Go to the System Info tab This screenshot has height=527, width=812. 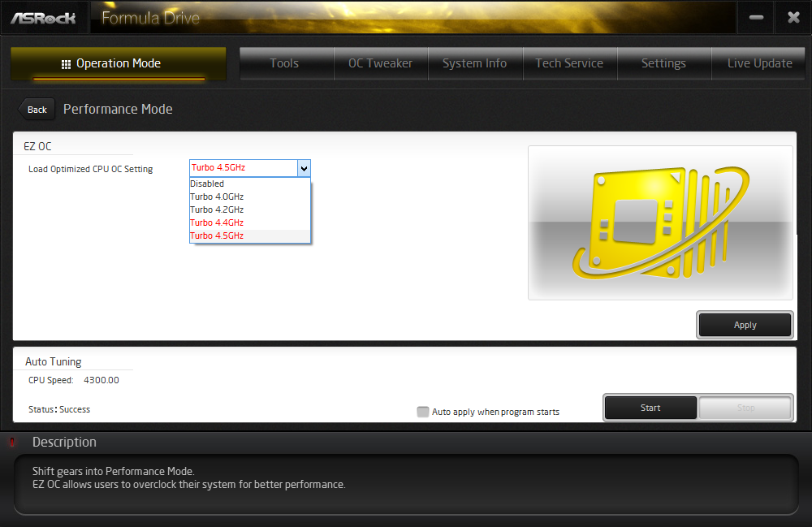475,63
